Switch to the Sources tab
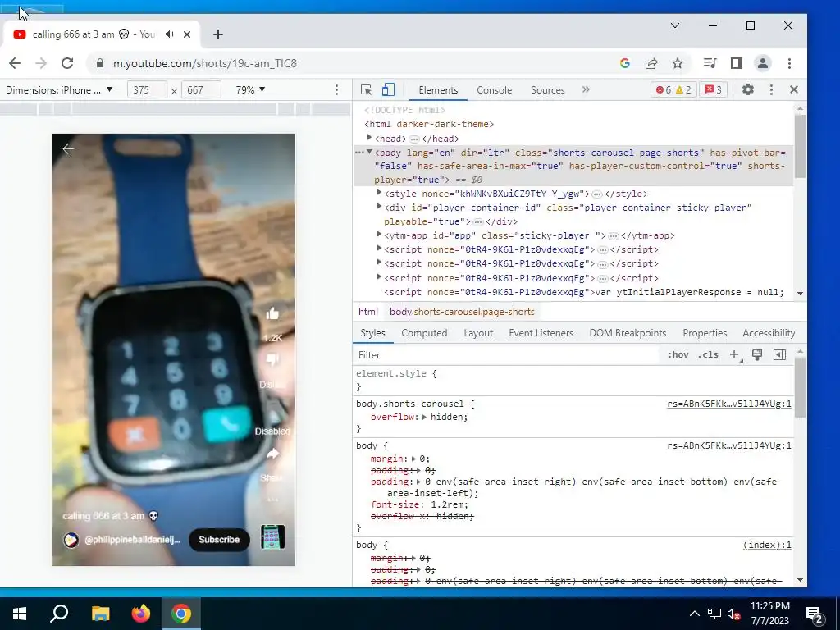Viewport: 840px width, 630px height. tap(547, 90)
